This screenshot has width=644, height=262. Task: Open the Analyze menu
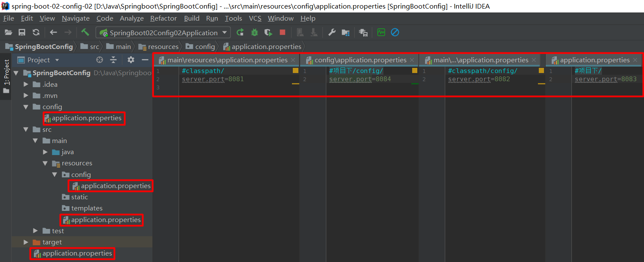(132, 18)
